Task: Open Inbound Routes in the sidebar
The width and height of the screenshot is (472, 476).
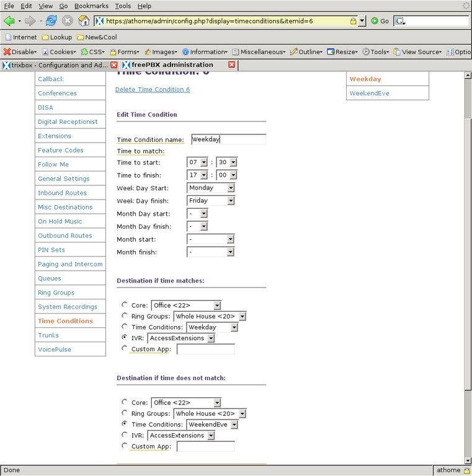Action: [62, 193]
